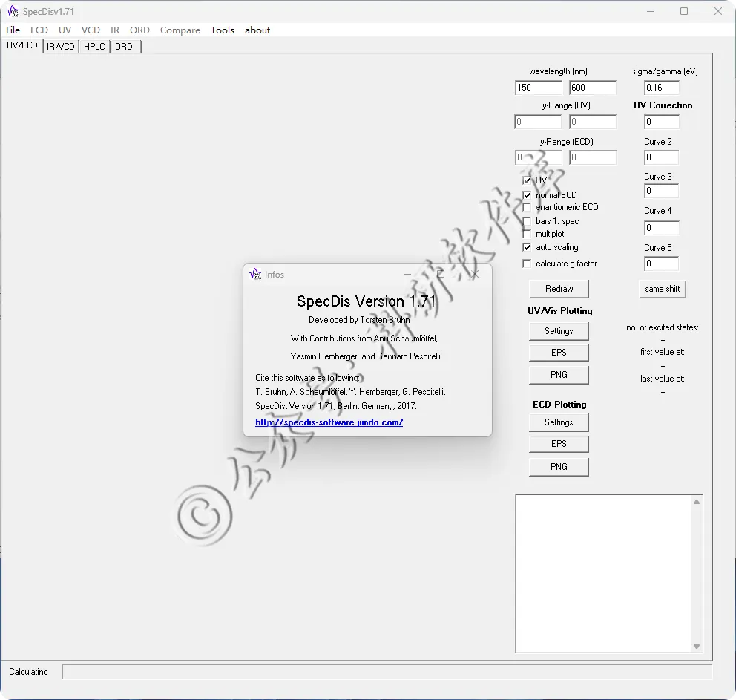Screen dimensions: 736x700
Task: Click the 'Calculating' status label
Action: tap(28, 672)
